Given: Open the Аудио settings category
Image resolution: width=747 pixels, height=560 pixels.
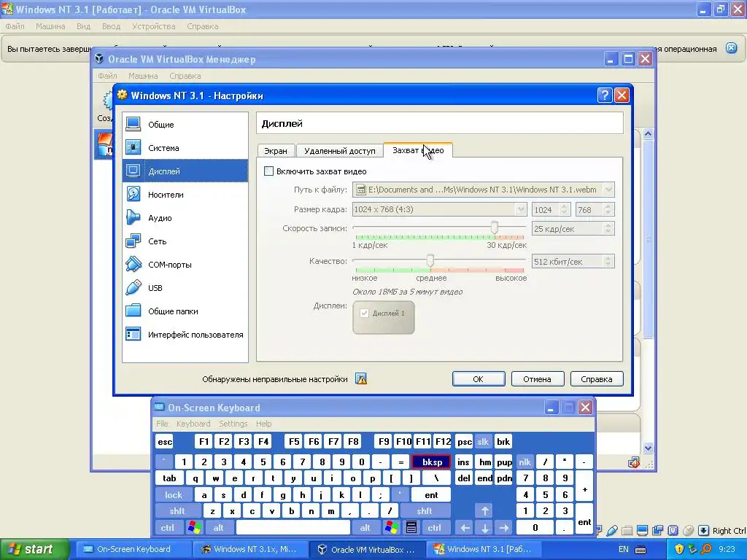Looking at the screenshot, I should tap(185, 217).
